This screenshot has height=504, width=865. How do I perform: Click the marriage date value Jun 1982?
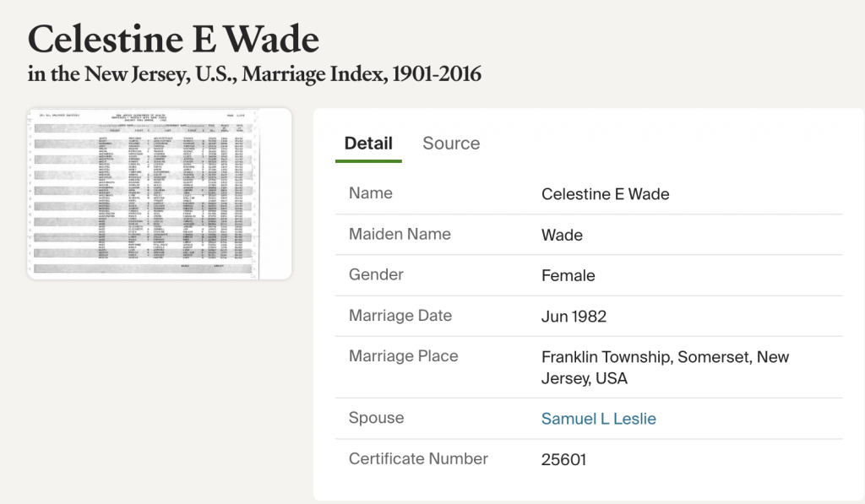(574, 317)
